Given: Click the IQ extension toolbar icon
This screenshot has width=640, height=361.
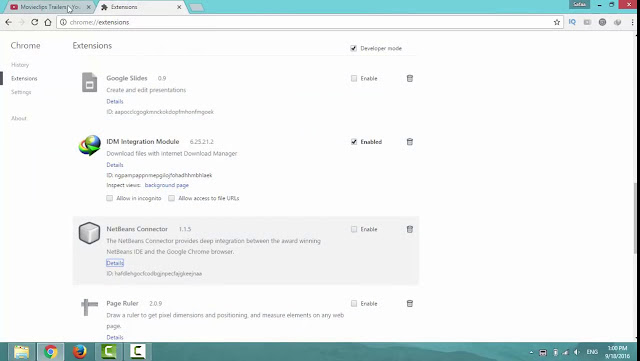Looking at the screenshot, I should [572, 22].
